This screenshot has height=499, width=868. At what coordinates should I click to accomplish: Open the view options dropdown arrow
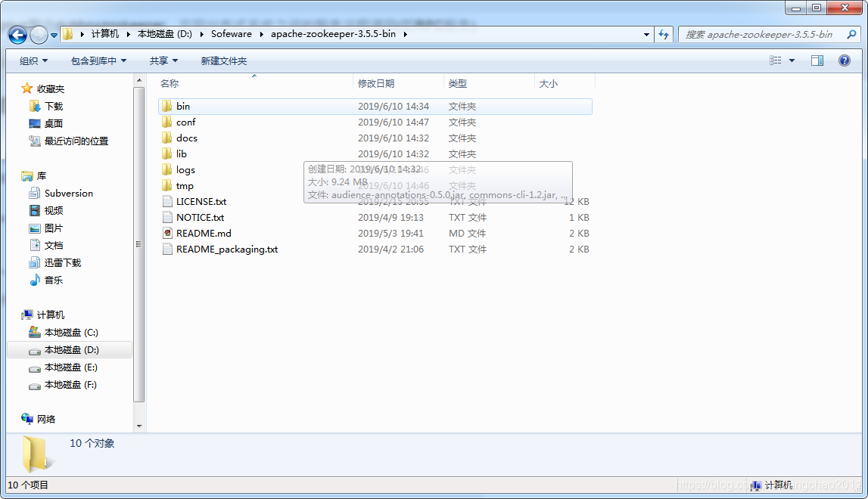click(x=792, y=60)
